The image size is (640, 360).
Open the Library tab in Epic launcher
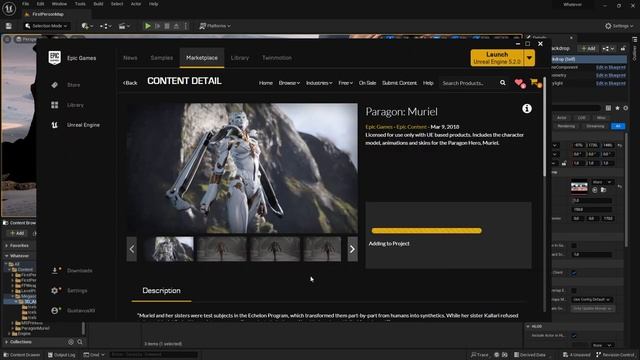click(240, 58)
